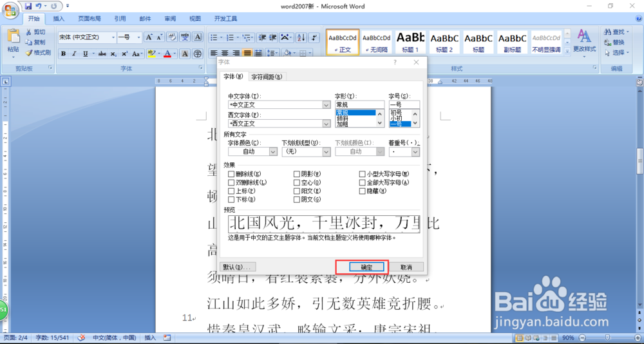Apply strikethrough (abc) formatting
The image size is (644, 344).
pos(102,54)
